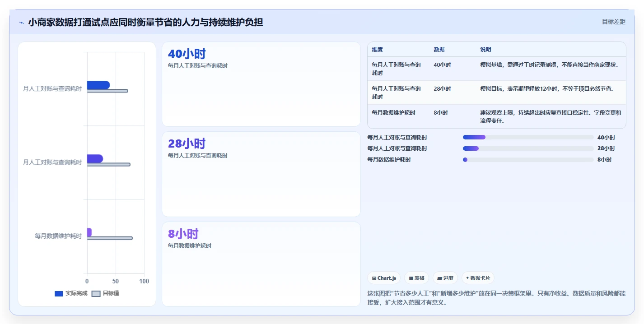Viewport: 644px width, 324px height.
Task: Click the blue top bar in the chart
Action: point(98,85)
